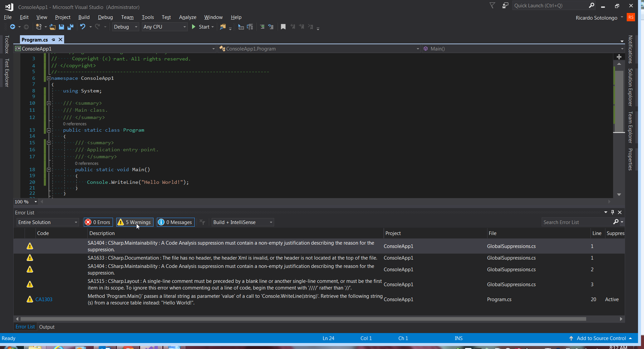Click in the Search Error List field
644x349 pixels.
(578, 222)
